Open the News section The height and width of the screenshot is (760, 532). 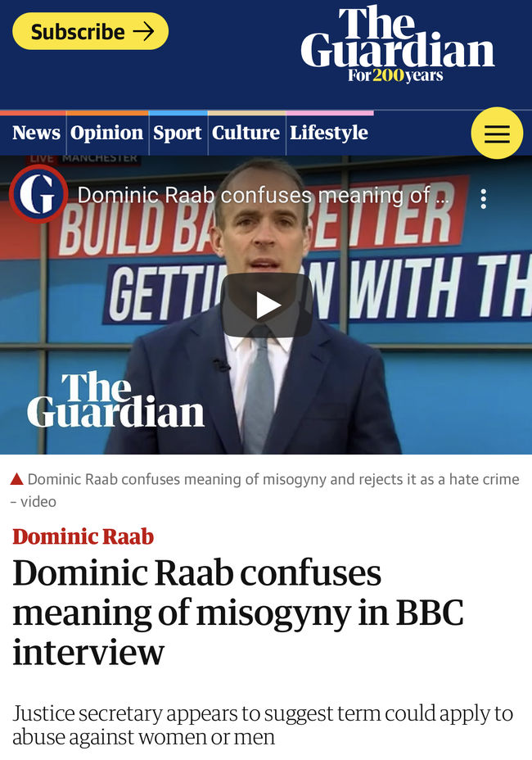point(36,133)
